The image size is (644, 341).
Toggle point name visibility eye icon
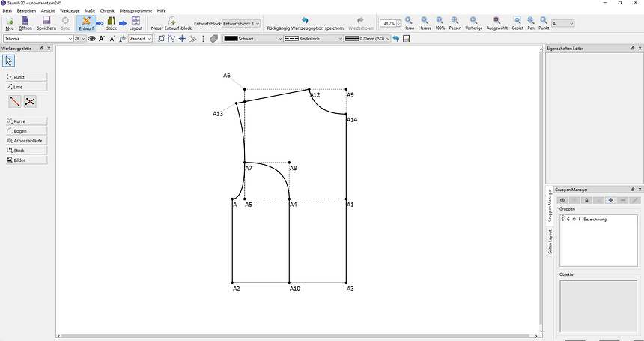(92, 38)
